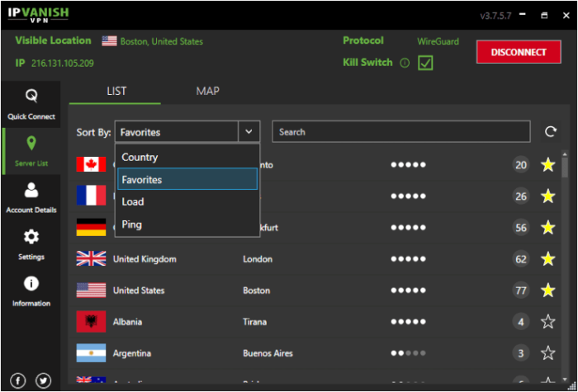Maximize the IPVanish window

(544, 15)
